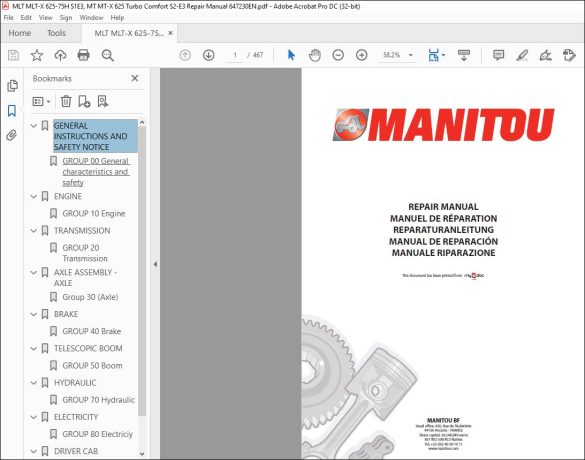Collapse navigation pane with side arrow

click(155, 264)
